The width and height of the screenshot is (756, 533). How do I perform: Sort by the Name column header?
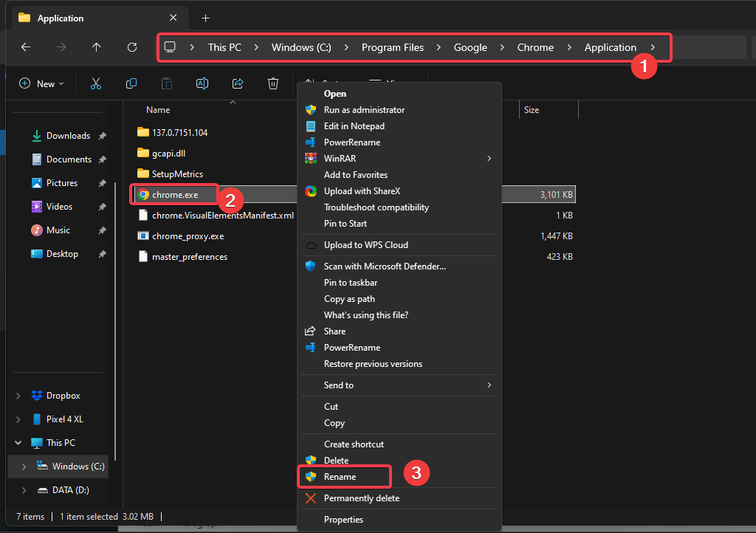tap(158, 109)
